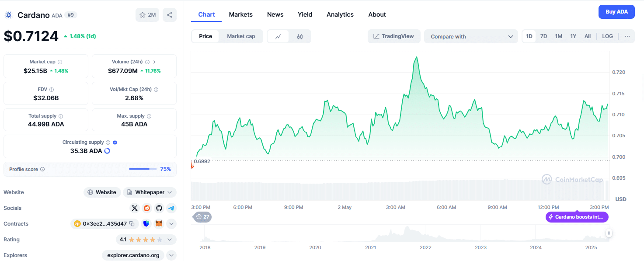The height and width of the screenshot is (261, 644).
Task: Open chart more options ellipsis
Action: point(627,36)
